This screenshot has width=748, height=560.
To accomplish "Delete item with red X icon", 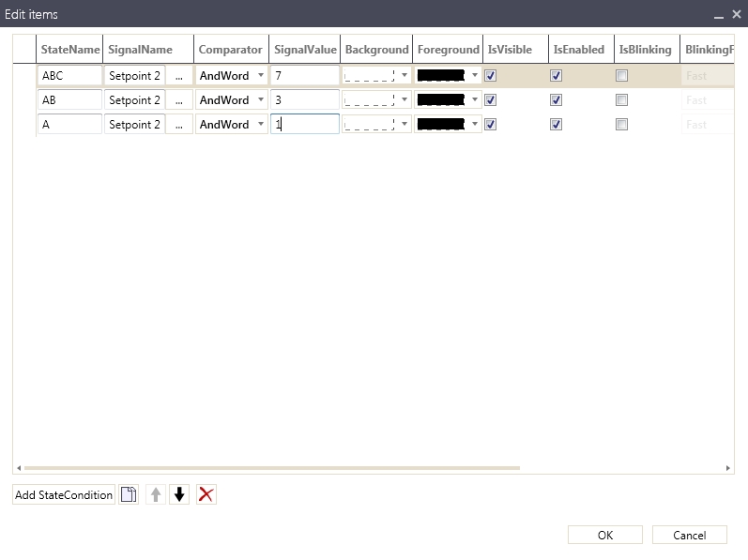I will (206, 494).
